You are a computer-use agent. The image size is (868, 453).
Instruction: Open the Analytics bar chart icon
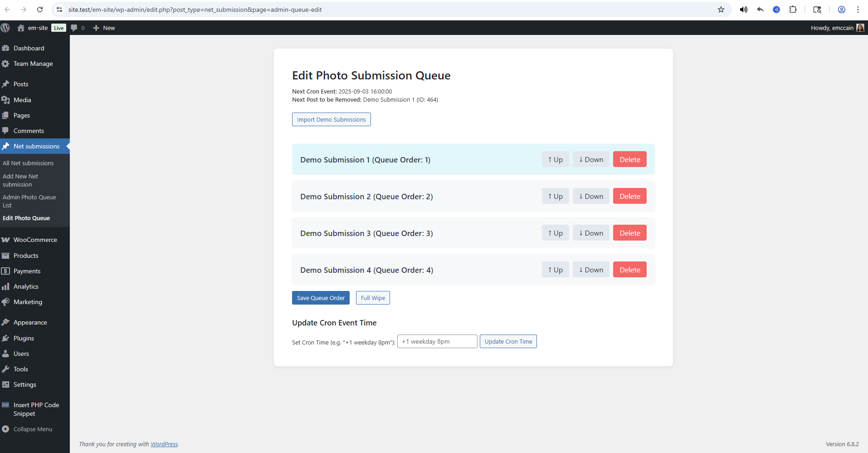coord(5,286)
